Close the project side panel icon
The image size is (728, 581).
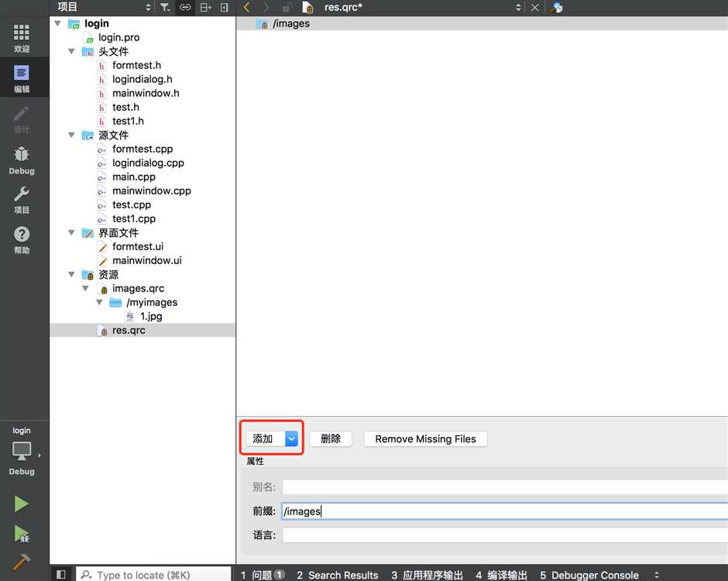click(225, 7)
